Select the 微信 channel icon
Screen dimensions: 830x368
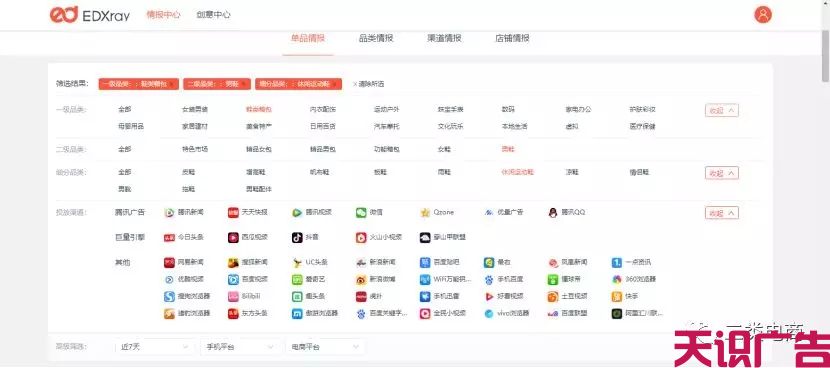(x=361, y=212)
